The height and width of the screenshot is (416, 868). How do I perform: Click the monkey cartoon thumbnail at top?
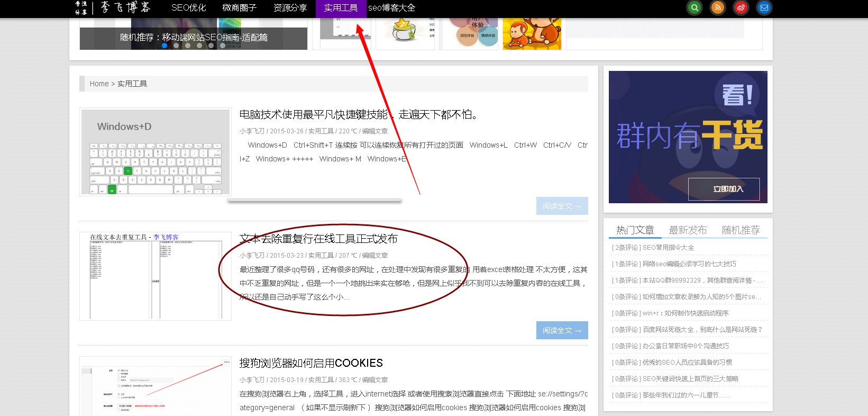point(532,34)
